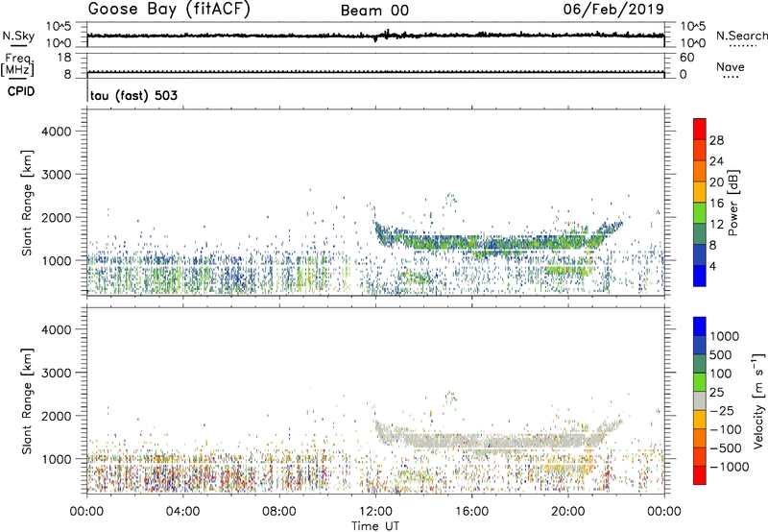Click the "4" label on the power color bar
The image size is (768, 532).
pyautogui.click(x=712, y=267)
